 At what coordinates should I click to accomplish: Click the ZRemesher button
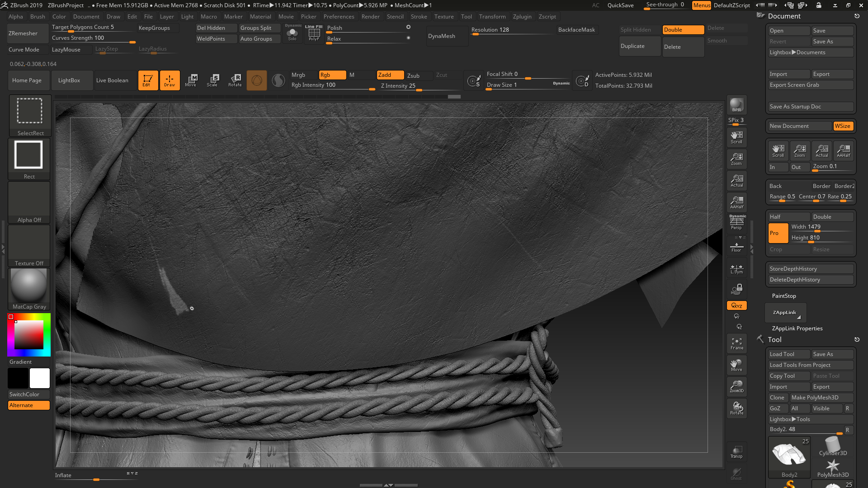click(28, 33)
